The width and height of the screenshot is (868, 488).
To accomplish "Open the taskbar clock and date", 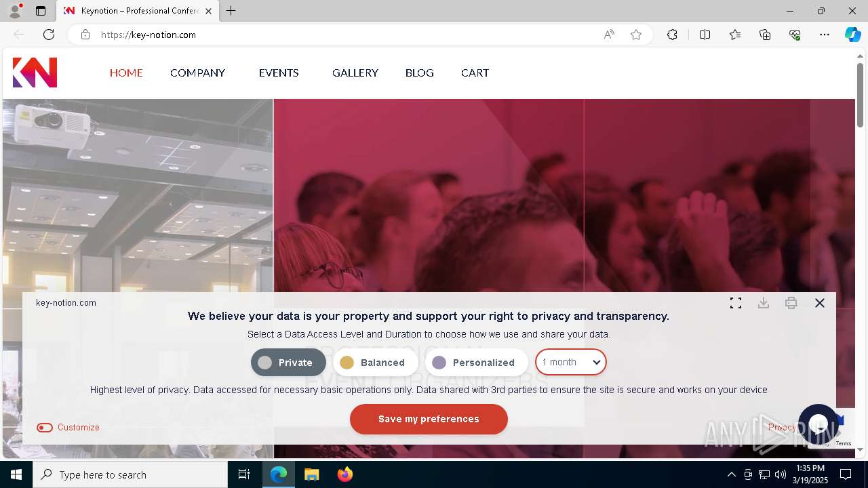I will [812, 474].
